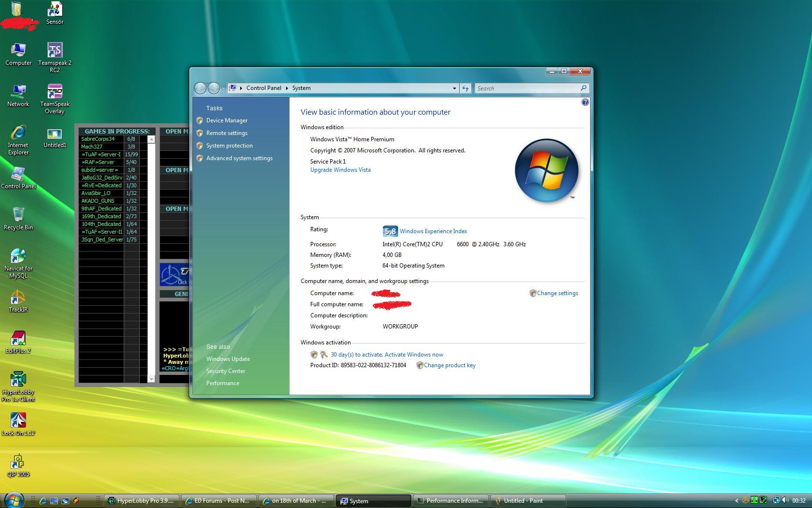Open Security Center under See also
The width and height of the screenshot is (812, 508).
click(226, 371)
